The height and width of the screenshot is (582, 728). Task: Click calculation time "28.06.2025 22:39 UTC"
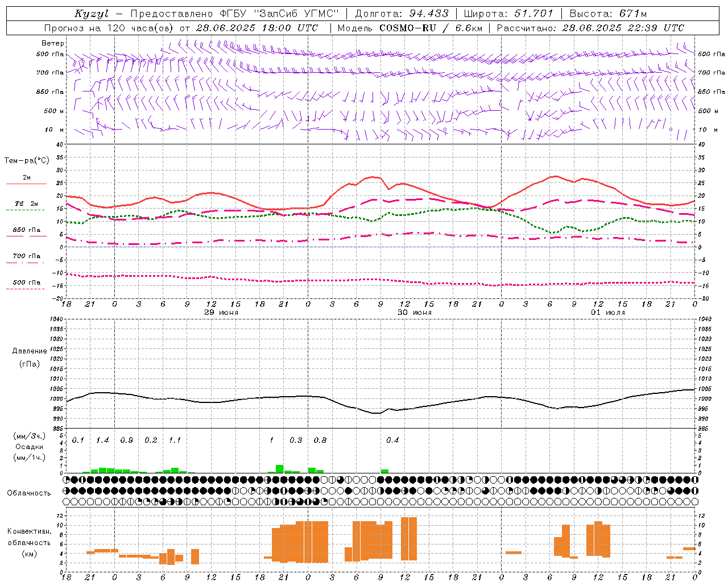[623, 28]
